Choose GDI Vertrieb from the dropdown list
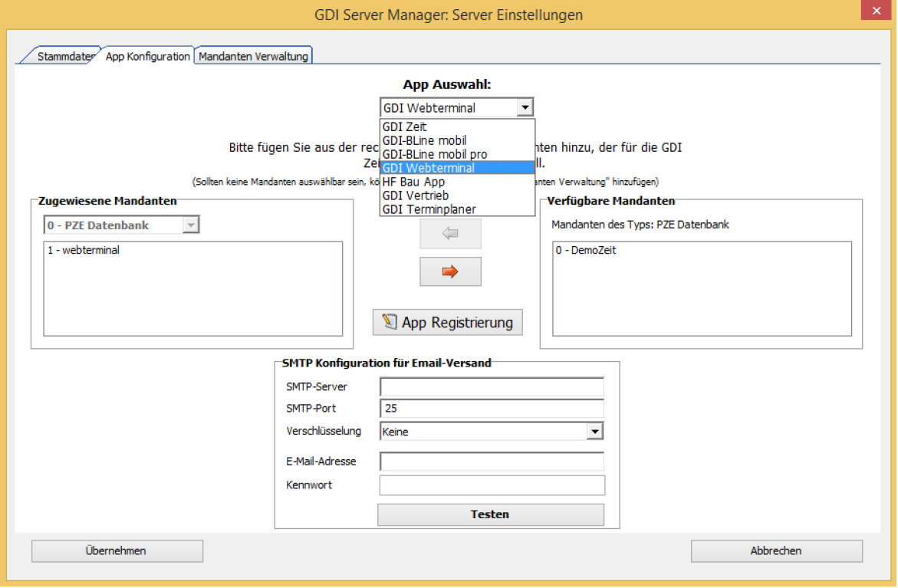Image resolution: width=898 pixels, height=588 pixels. (x=415, y=195)
